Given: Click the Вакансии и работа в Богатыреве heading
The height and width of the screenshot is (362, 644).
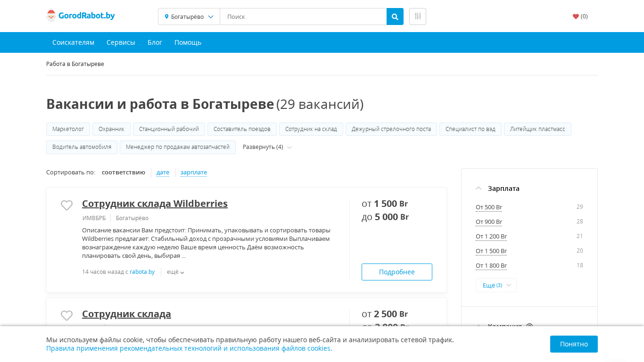Looking at the screenshot, I should 160,104.
